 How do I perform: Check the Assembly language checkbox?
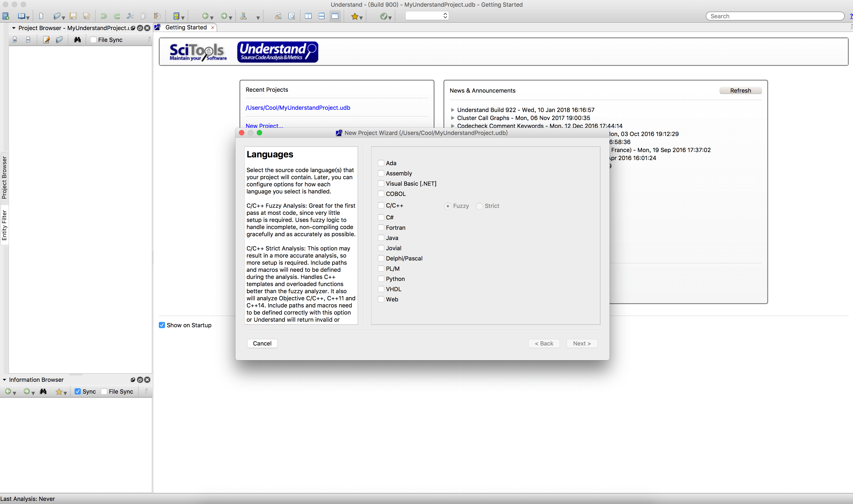381,173
